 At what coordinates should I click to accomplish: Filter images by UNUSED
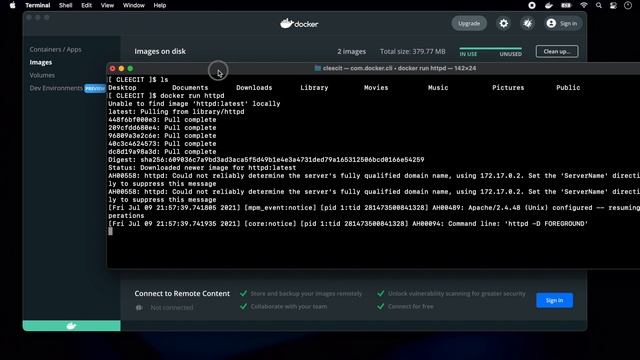tap(510, 54)
